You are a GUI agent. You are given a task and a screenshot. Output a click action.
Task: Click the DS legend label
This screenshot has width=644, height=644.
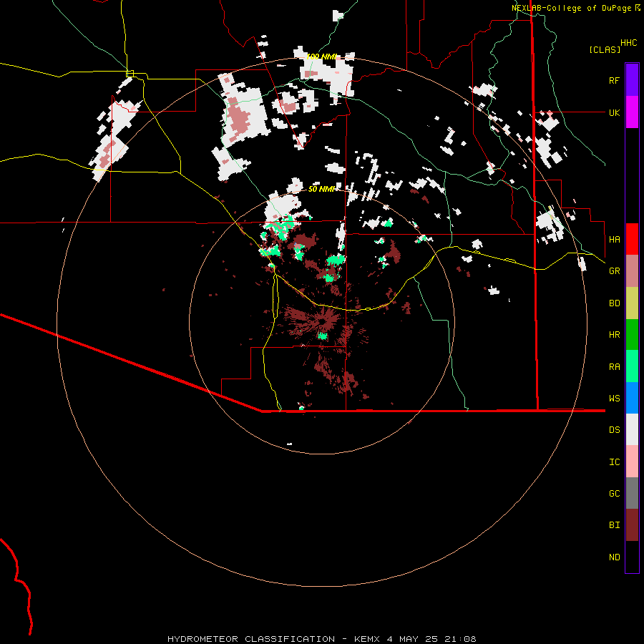pyautogui.click(x=614, y=430)
